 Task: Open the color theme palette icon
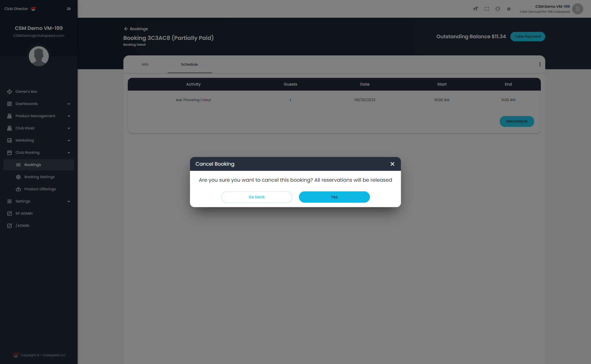click(x=498, y=9)
